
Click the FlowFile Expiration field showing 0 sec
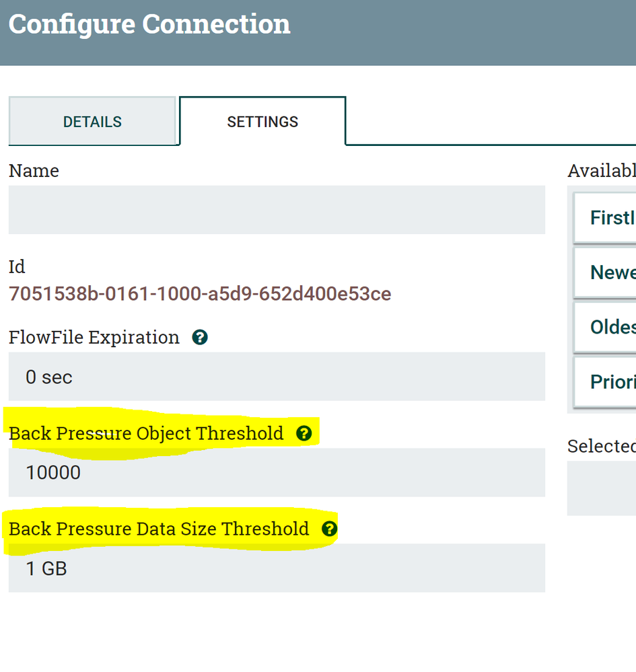pos(277,377)
